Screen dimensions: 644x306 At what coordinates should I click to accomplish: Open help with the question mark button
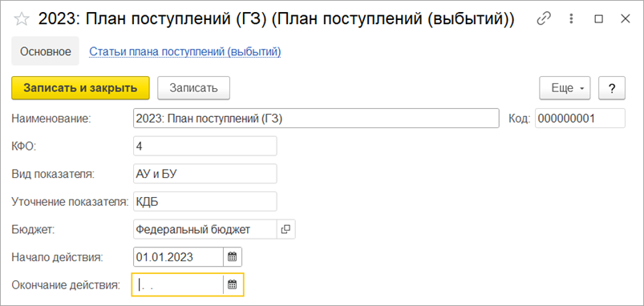[x=612, y=88]
